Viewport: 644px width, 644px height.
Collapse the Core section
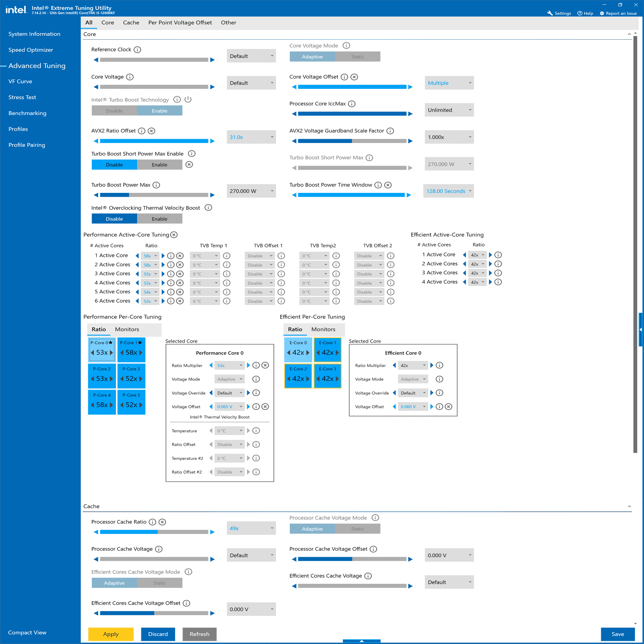coord(629,34)
